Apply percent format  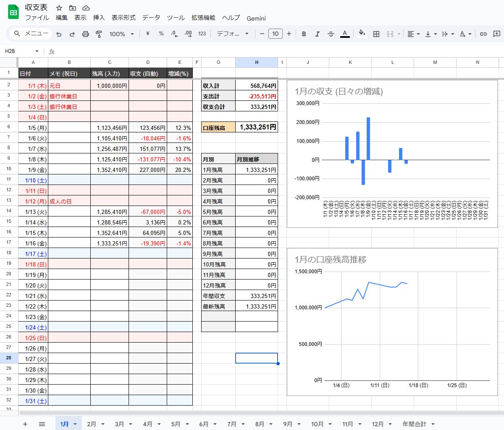(161, 34)
